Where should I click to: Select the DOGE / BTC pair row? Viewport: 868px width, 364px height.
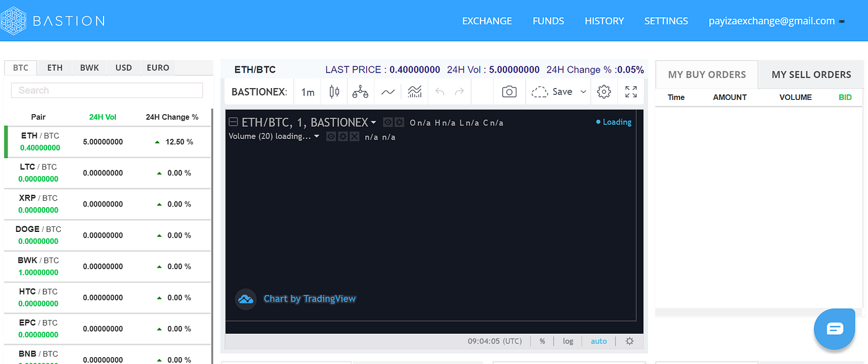107,235
